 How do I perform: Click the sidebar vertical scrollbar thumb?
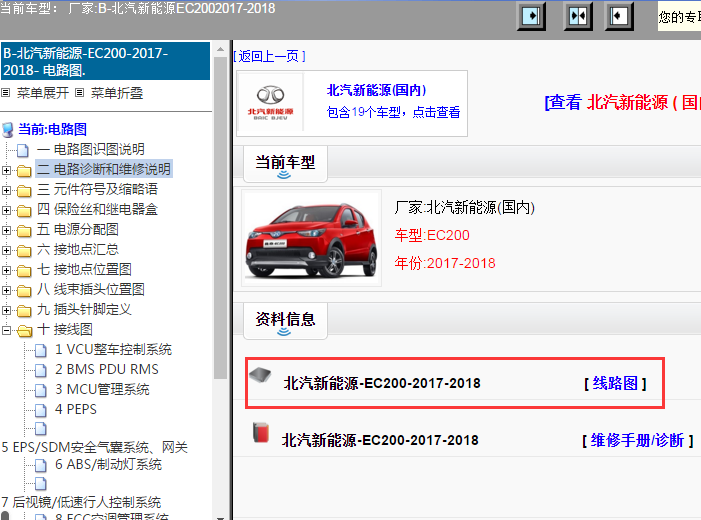(x=220, y=218)
